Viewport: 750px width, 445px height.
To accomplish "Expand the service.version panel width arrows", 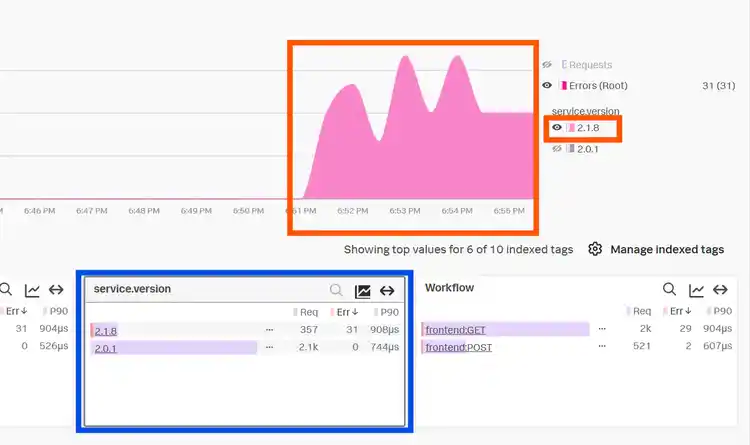I will click(x=387, y=290).
